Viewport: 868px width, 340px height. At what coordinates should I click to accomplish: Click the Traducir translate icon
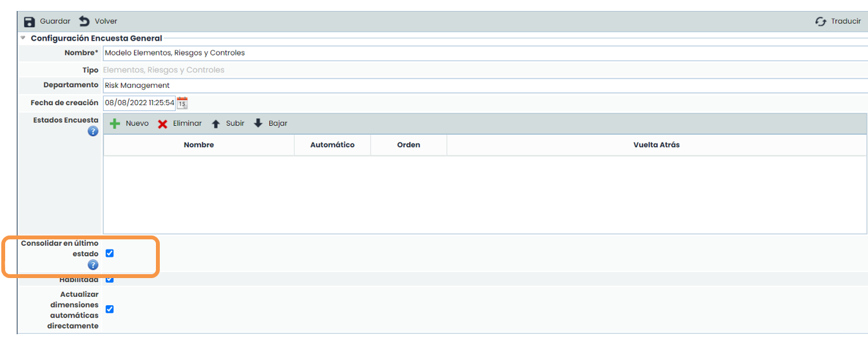click(820, 21)
